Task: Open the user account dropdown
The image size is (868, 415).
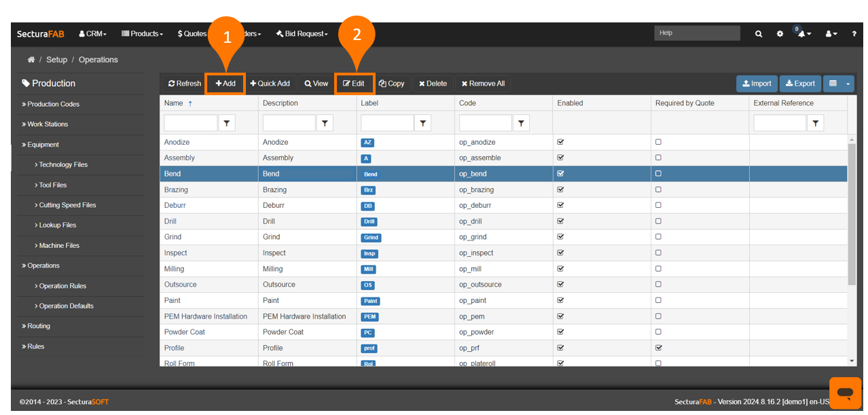Action: click(x=831, y=34)
